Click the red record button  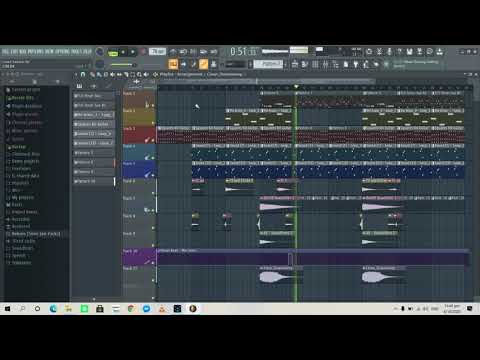coord(143,52)
